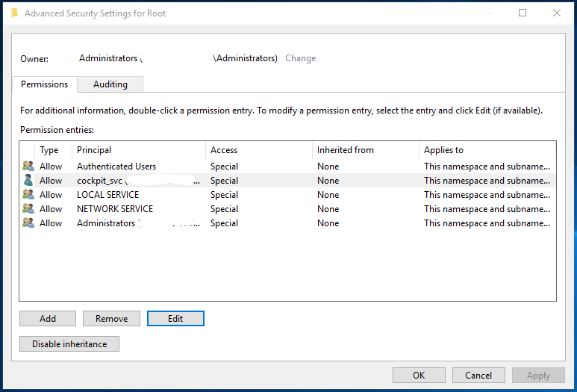Confirm with the OK button
The width and height of the screenshot is (577, 392).
click(x=419, y=375)
